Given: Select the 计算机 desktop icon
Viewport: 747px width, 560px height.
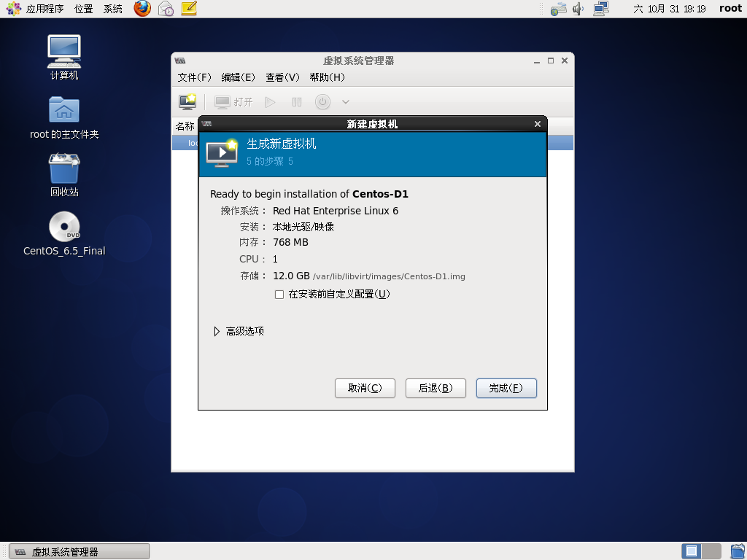Looking at the screenshot, I should [64, 57].
